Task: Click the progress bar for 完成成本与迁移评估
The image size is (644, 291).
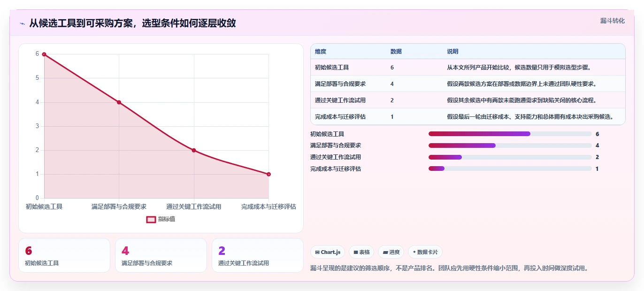Action: pos(510,168)
